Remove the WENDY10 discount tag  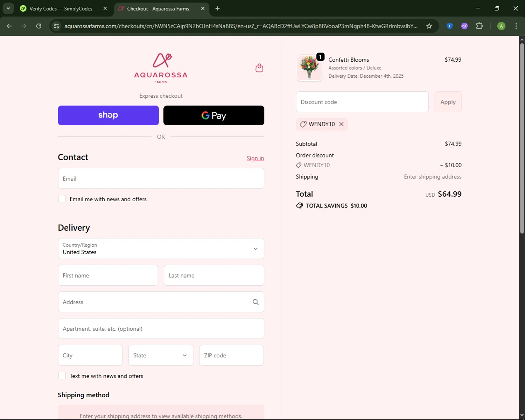click(341, 124)
